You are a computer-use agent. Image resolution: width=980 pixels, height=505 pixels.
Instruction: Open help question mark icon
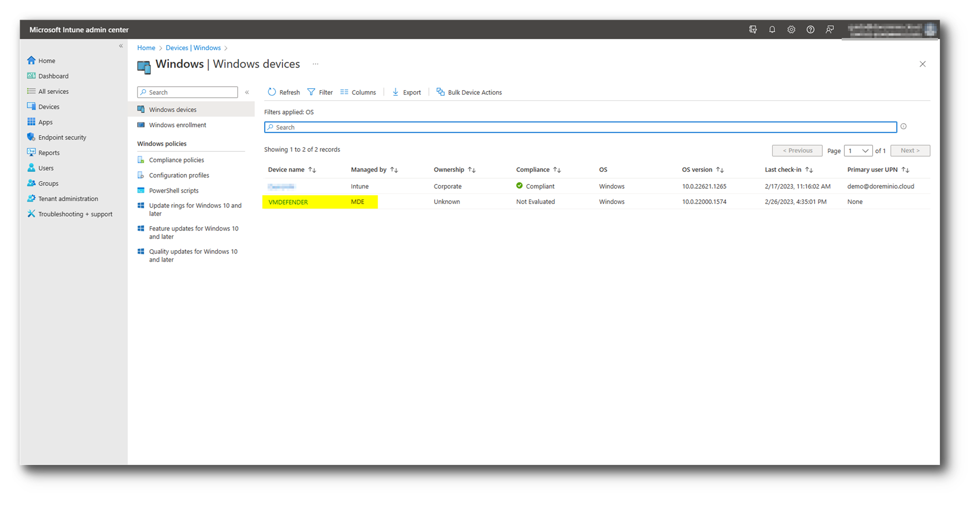pos(810,30)
